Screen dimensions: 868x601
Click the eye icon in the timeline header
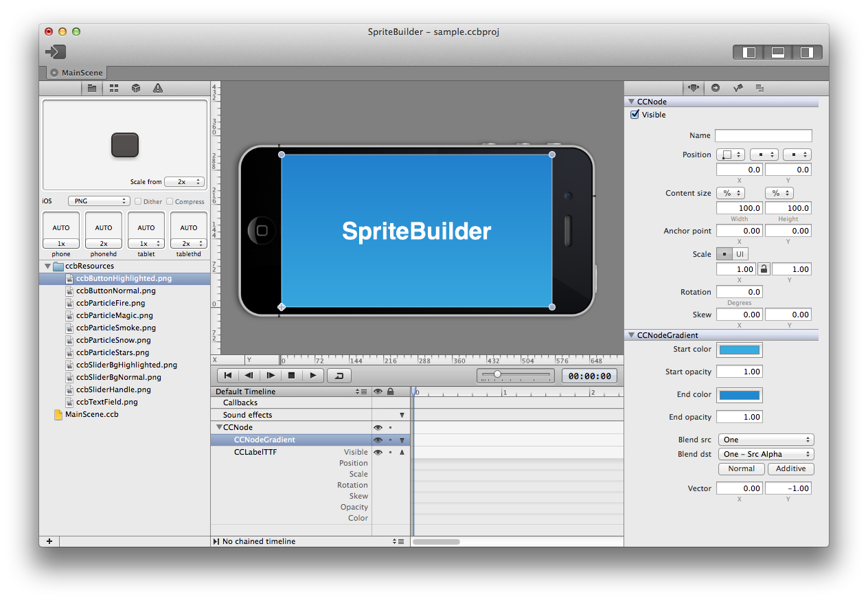coord(378,392)
